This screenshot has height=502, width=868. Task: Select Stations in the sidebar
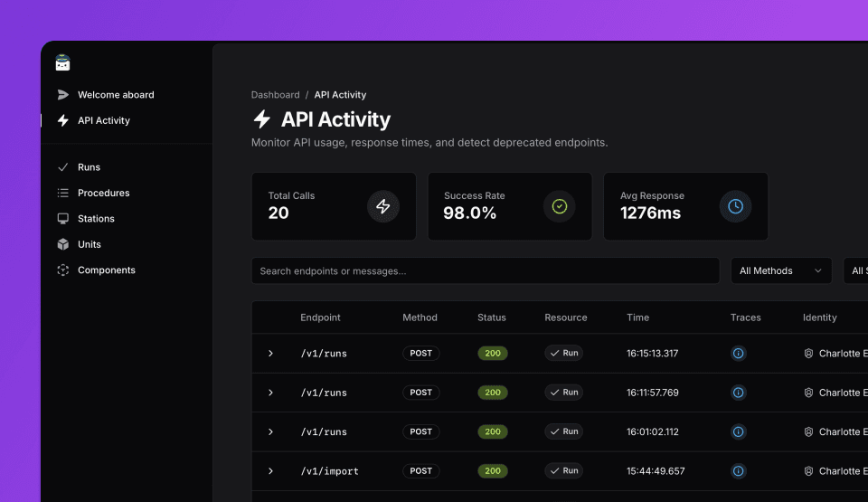(x=96, y=219)
